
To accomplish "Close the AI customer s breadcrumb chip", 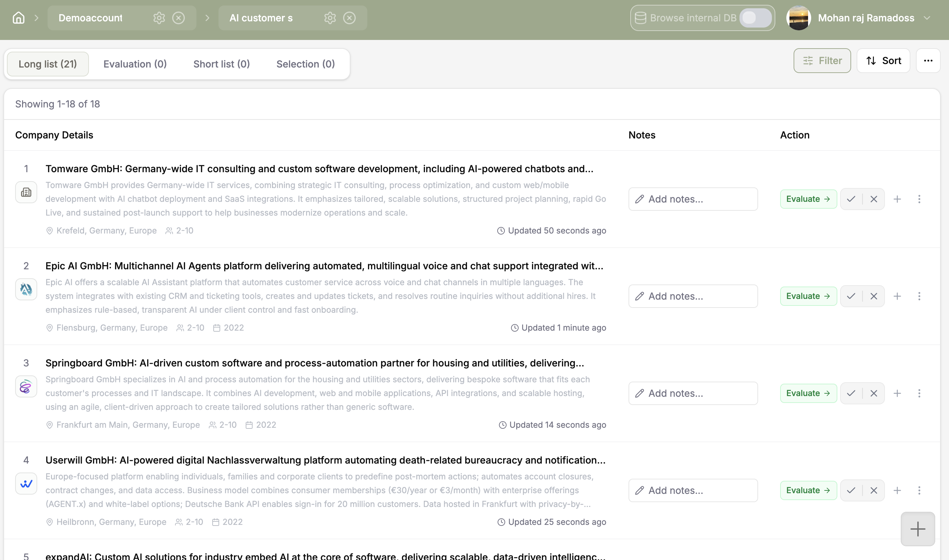I will tap(349, 18).
